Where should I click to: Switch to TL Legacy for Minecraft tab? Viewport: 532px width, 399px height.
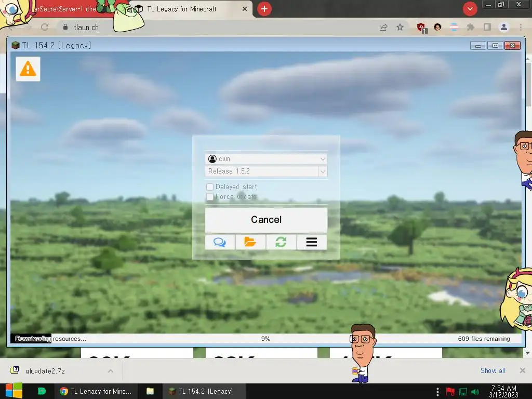(x=190, y=9)
